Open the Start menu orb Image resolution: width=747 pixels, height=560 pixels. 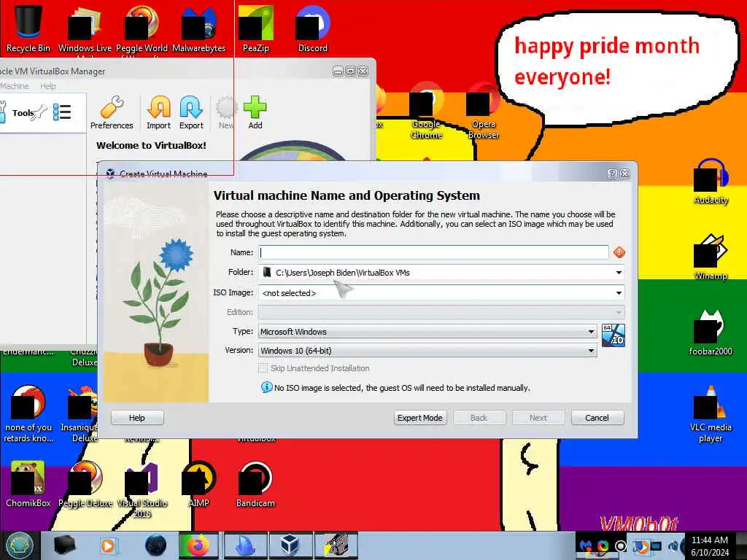click(19, 545)
